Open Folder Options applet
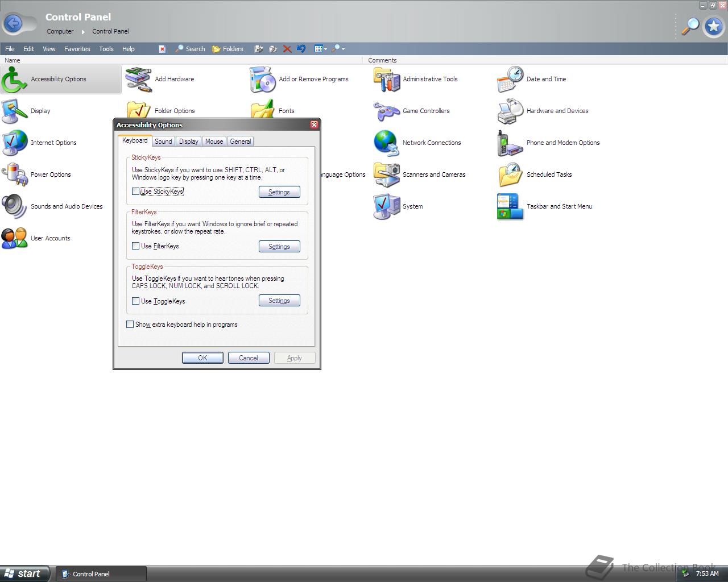 click(x=160, y=110)
